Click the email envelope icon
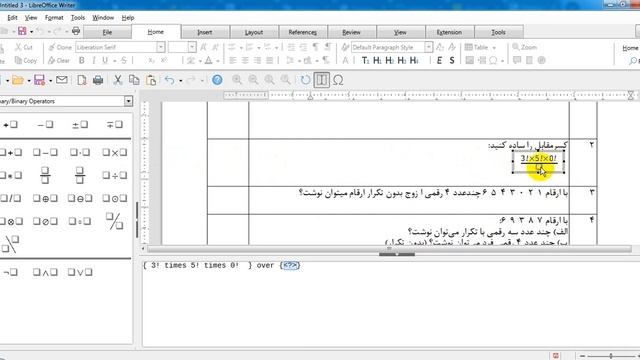This screenshot has width=640, height=360. tap(62, 80)
